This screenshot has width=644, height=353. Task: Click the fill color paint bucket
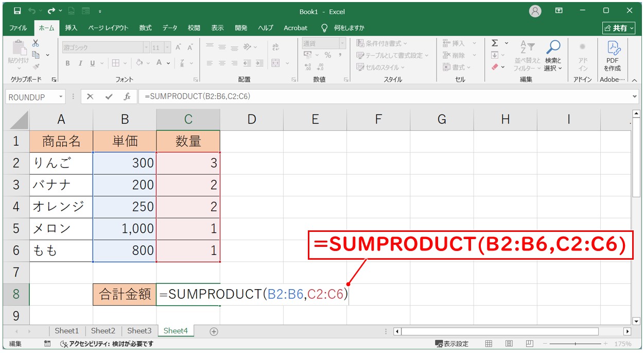[x=139, y=63]
